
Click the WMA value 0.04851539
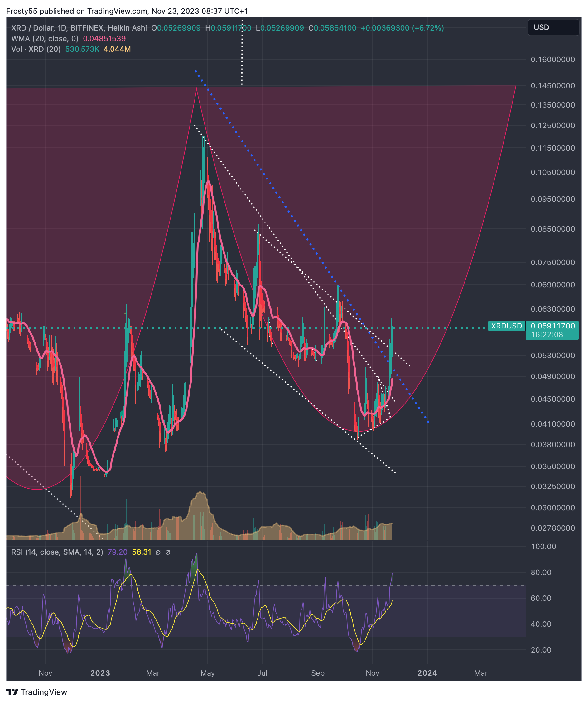[x=104, y=39]
